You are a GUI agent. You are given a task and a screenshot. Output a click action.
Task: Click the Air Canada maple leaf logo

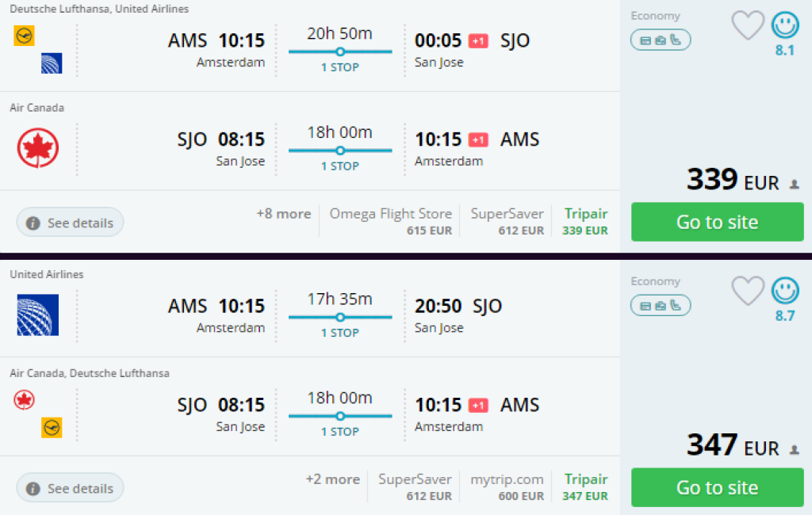click(x=38, y=148)
